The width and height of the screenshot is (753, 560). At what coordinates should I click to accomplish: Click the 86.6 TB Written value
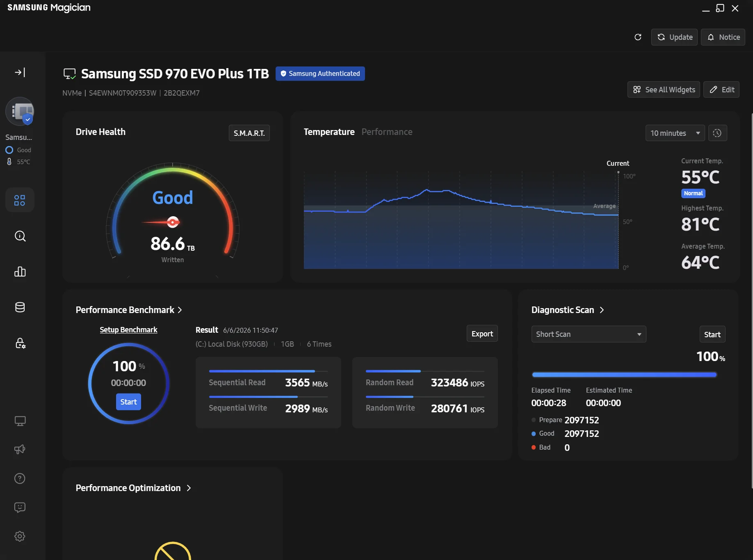point(172,244)
